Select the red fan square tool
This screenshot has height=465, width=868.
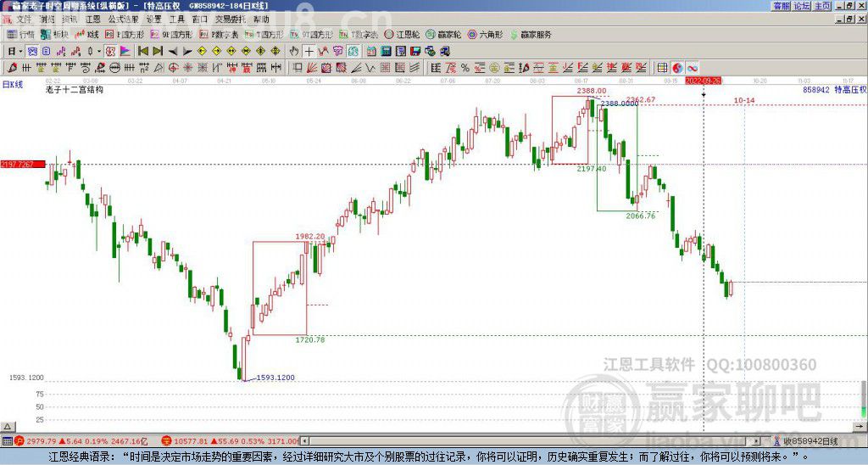[x=326, y=68]
